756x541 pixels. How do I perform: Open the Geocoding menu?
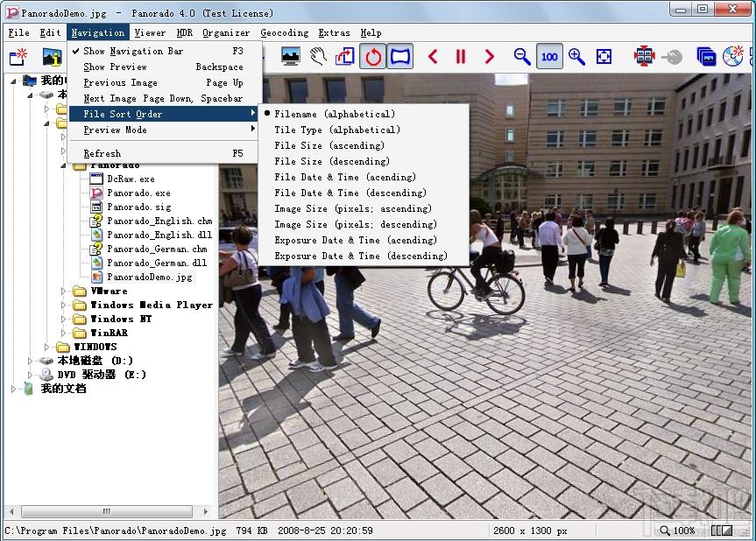tap(285, 32)
